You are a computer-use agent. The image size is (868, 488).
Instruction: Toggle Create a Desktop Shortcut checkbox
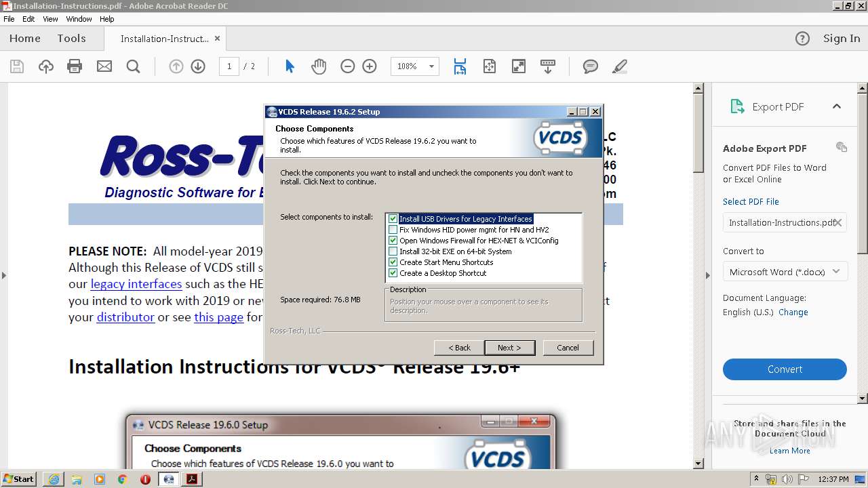[x=393, y=273]
